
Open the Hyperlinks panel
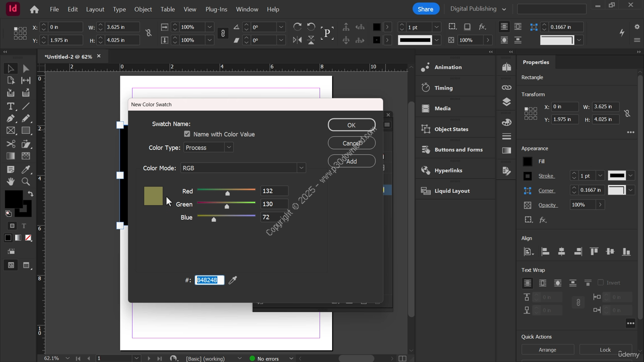[448, 170]
